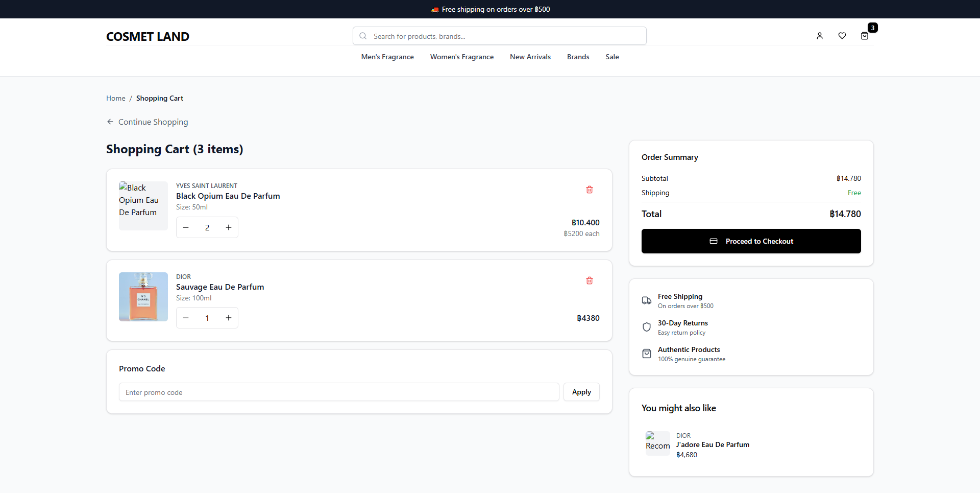Click the Authentic Products bag icon
Screen dimensions: 980x493
click(x=647, y=354)
